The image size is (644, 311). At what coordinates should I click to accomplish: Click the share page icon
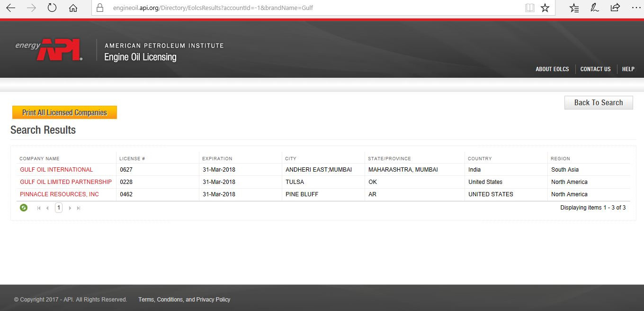615,8
